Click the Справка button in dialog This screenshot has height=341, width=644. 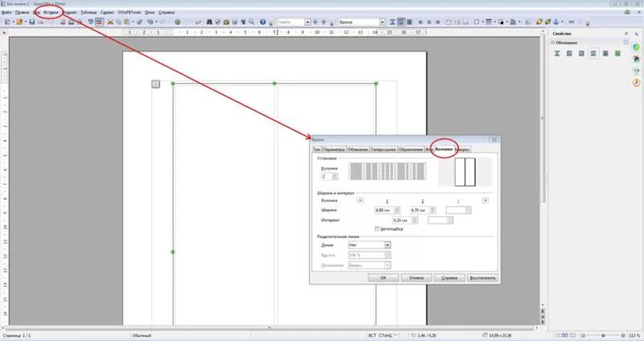click(449, 277)
